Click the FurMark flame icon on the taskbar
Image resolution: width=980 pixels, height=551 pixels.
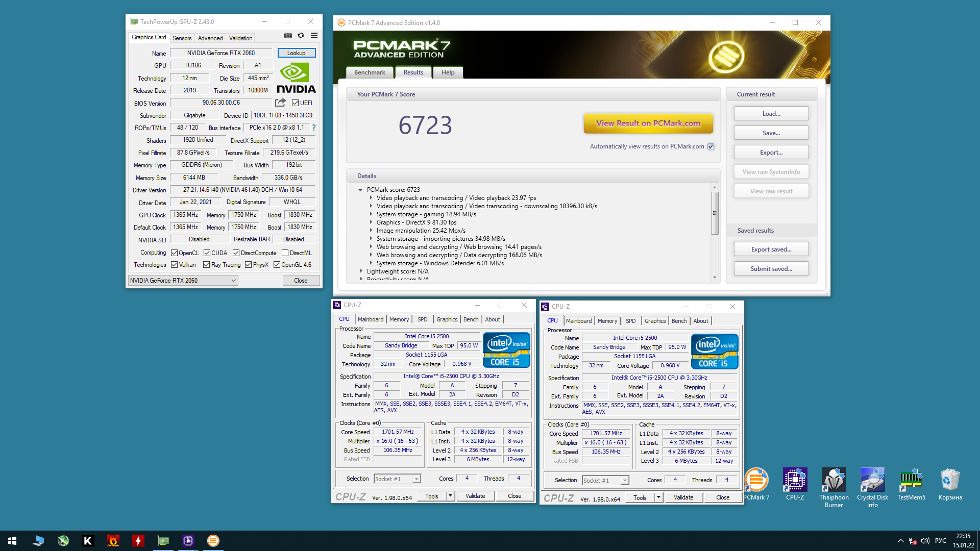pyautogui.click(x=113, y=541)
